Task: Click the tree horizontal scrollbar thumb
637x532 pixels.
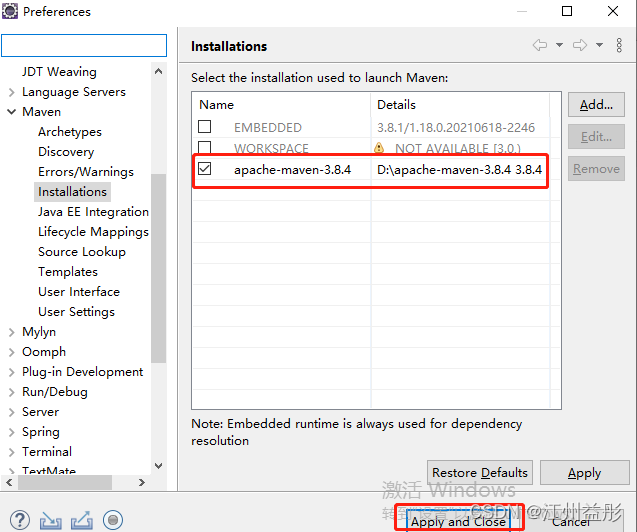Action: [x=65, y=482]
